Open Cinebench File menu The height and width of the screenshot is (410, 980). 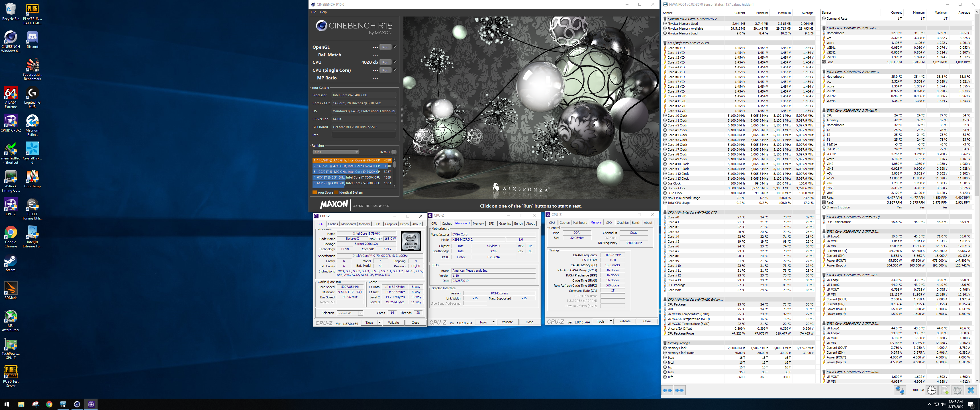point(313,12)
